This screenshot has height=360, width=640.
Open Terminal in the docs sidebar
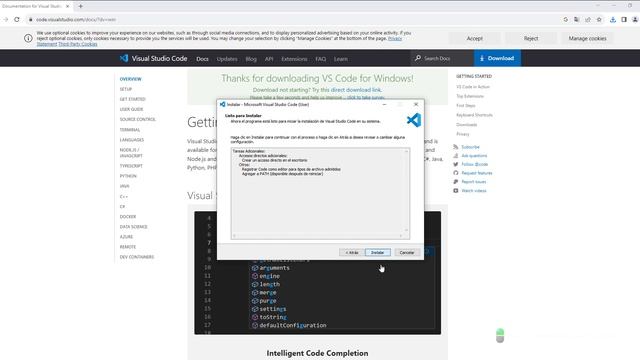130,130
